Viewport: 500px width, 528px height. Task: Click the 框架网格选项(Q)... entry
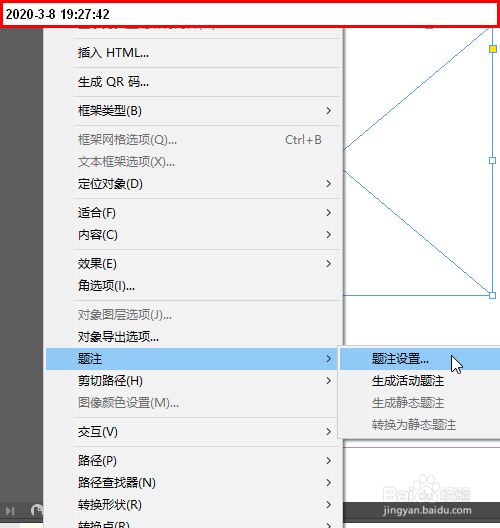tap(193, 140)
